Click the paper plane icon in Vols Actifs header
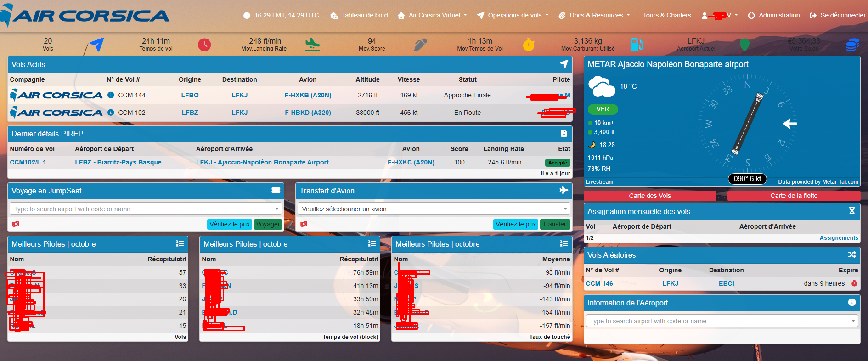The width and height of the screenshot is (868, 361). 564,64
